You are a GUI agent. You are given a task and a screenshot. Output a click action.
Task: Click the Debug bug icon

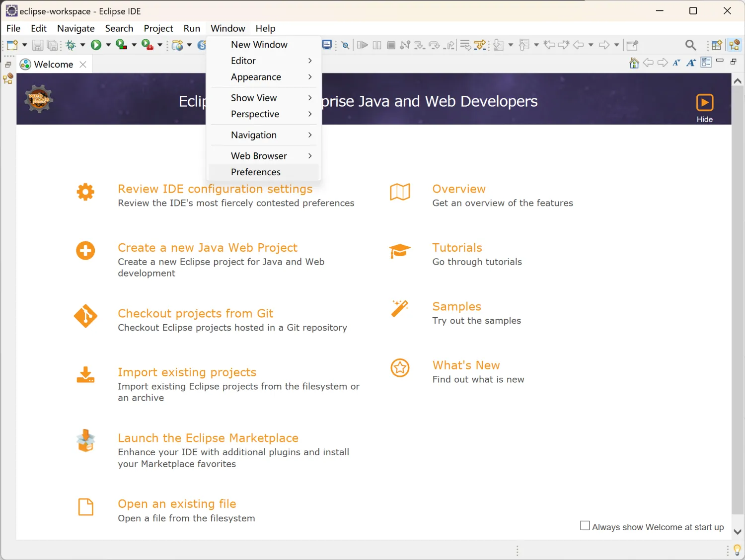(x=71, y=45)
